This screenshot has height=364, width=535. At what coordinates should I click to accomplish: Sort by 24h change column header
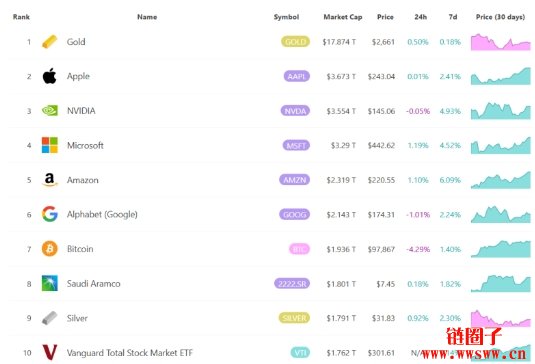point(420,17)
